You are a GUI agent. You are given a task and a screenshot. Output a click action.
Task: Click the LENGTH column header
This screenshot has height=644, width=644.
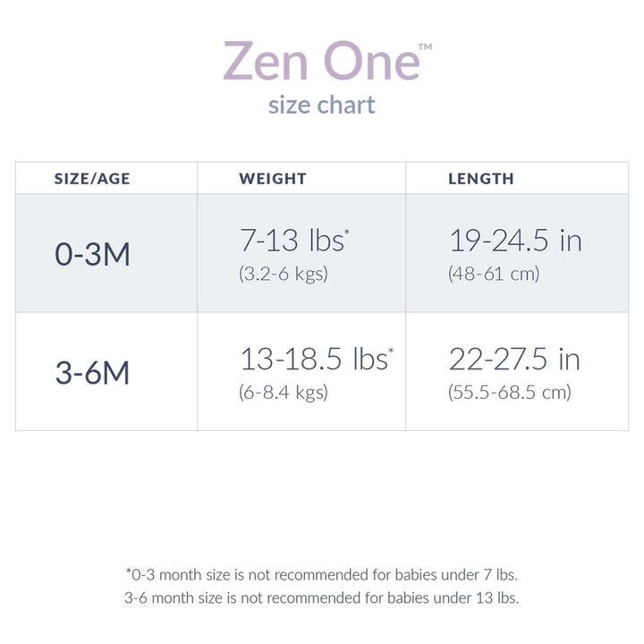[x=481, y=179]
